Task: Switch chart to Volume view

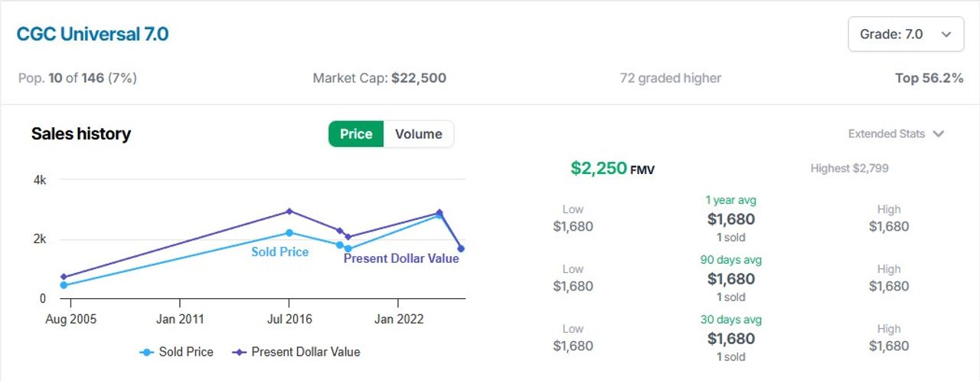Action: pos(418,134)
